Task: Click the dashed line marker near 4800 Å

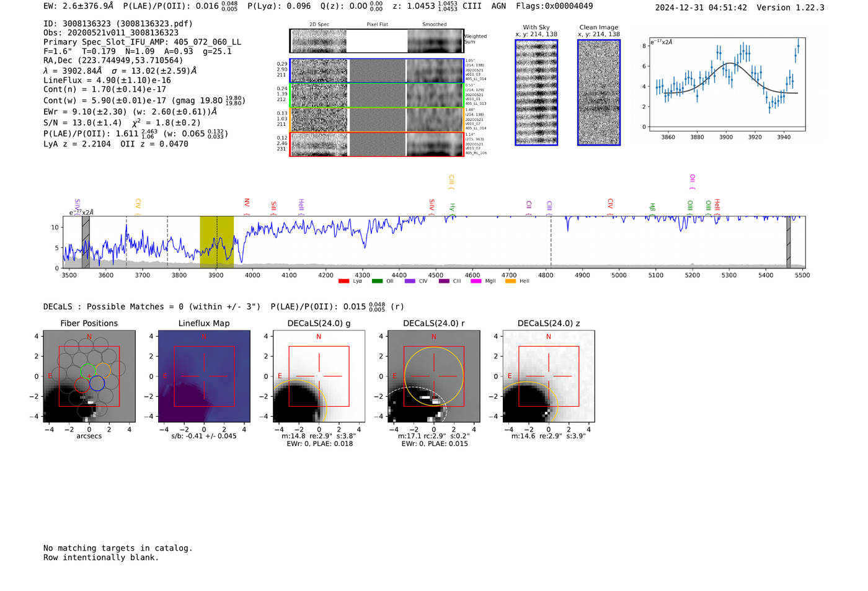Action: click(x=551, y=242)
